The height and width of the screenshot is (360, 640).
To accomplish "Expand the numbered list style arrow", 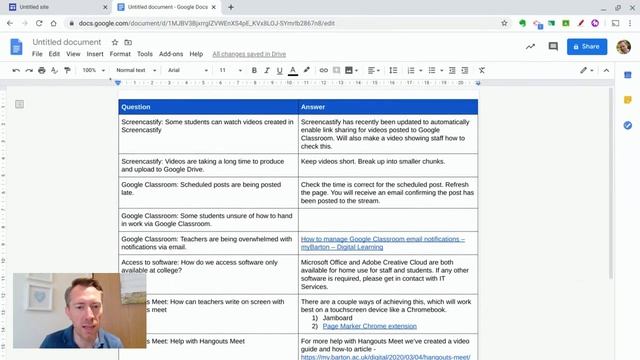I will click(x=420, y=71).
